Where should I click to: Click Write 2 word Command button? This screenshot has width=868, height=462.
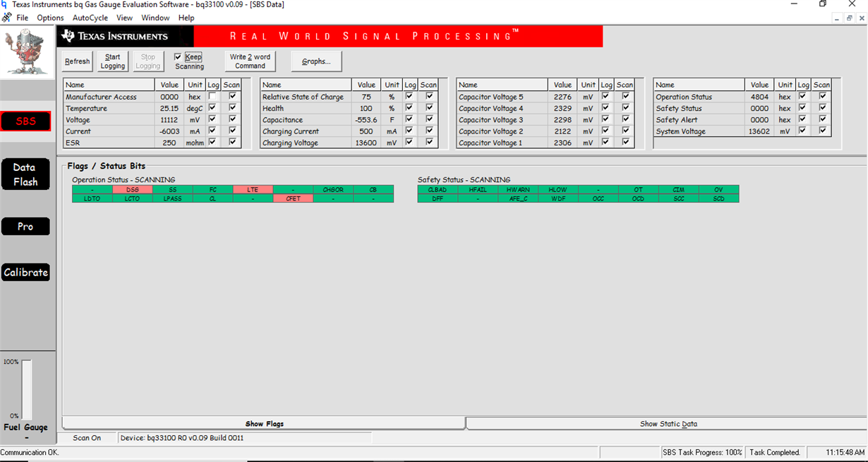click(250, 61)
